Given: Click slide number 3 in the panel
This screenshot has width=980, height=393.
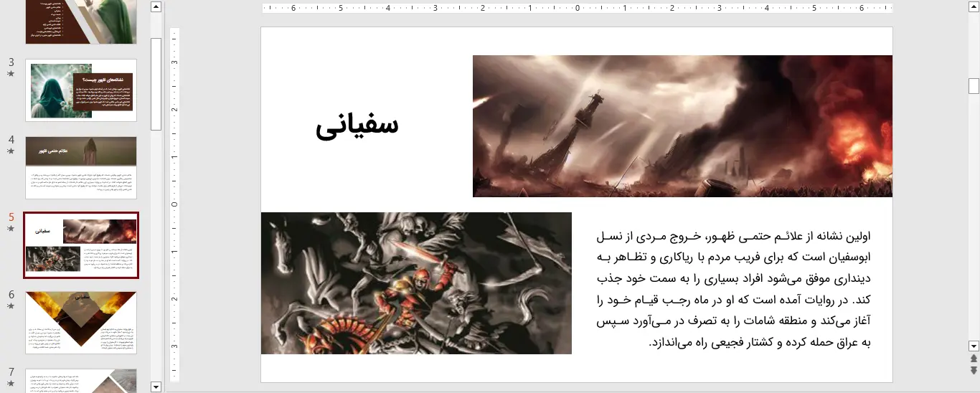Looking at the screenshot, I should 11,62.
